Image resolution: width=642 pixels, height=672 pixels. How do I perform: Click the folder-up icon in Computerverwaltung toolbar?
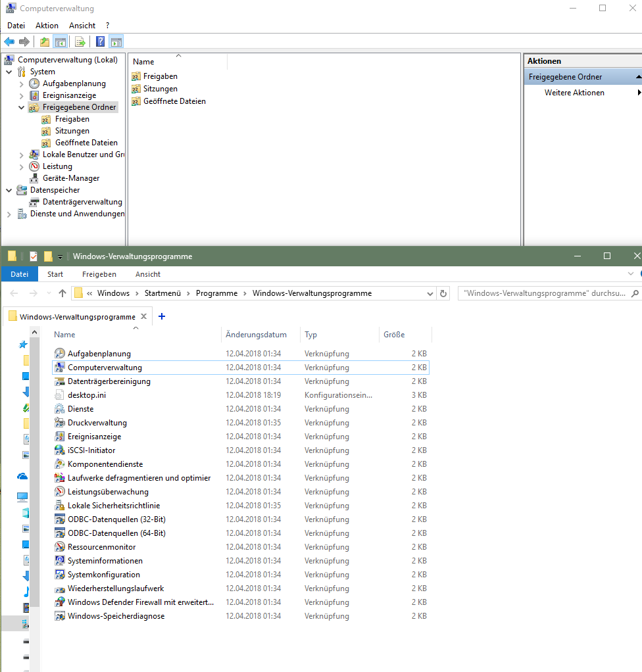tap(45, 41)
